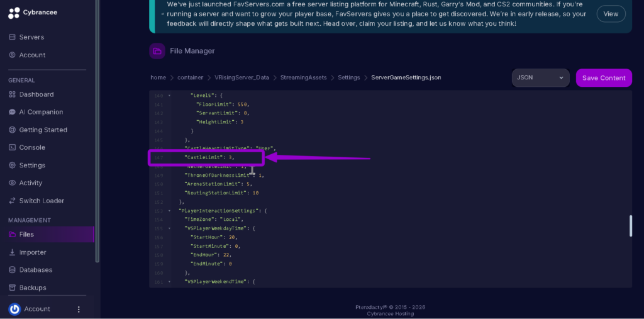
Task: Navigate to StreamingAssets breadcrumb
Action: click(304, 77)
